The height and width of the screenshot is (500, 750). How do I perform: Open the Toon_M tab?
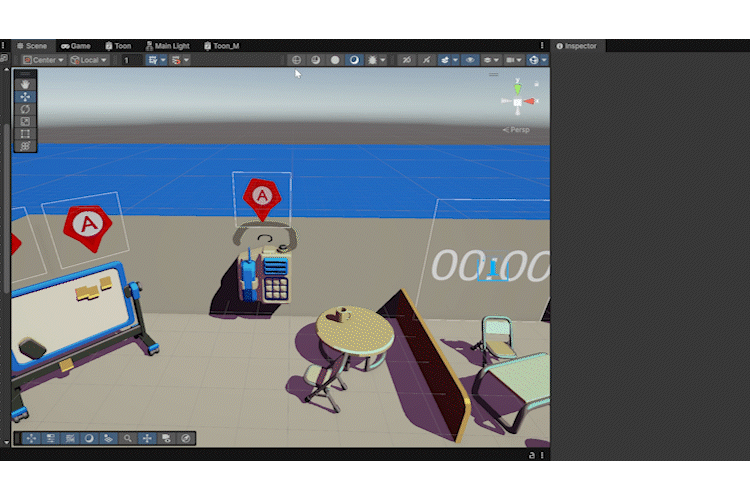(x=221, y=46)
